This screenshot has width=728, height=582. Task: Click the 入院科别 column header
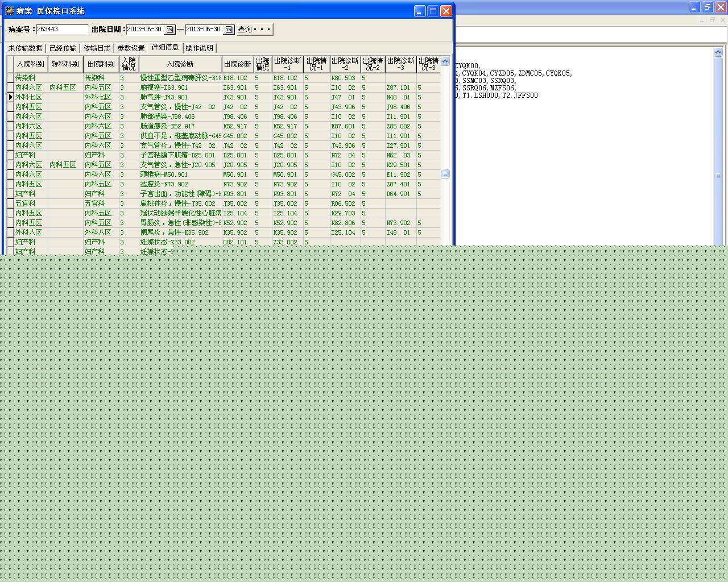[x=31, y=64]
